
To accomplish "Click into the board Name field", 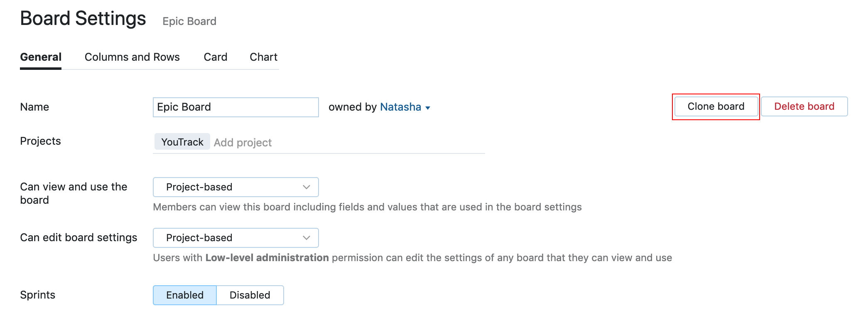I will tap(236, 107).
